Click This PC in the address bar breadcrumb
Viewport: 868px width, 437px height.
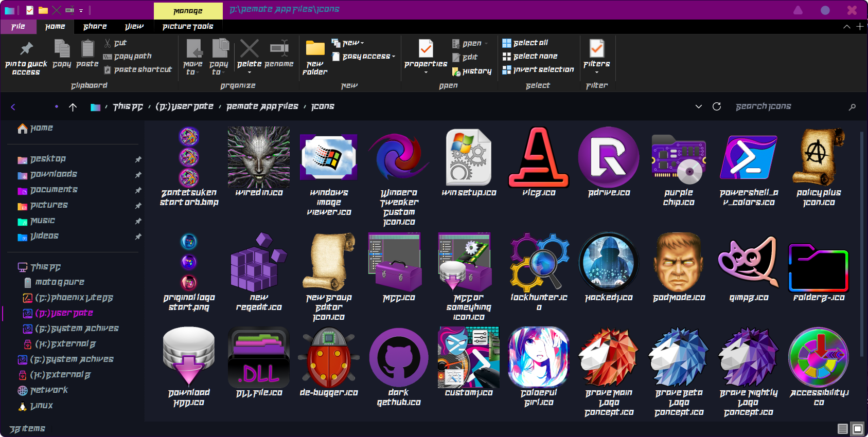pos(128,106)
